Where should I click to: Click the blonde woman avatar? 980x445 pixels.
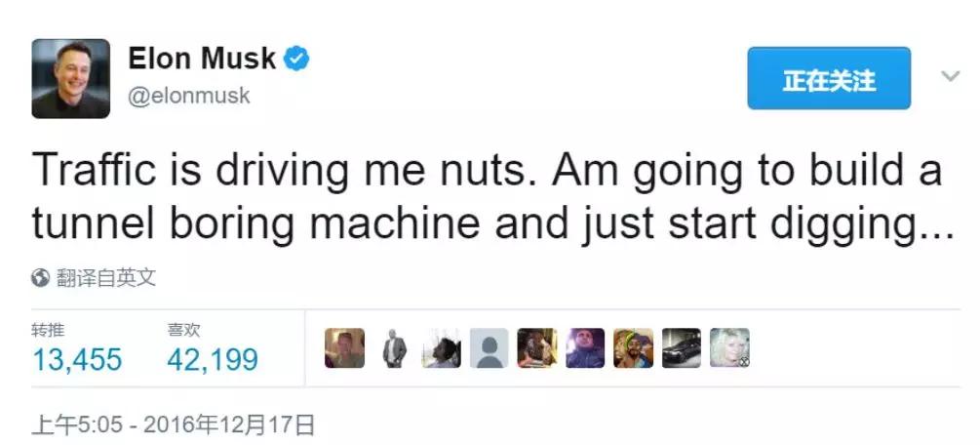[728, 348]
